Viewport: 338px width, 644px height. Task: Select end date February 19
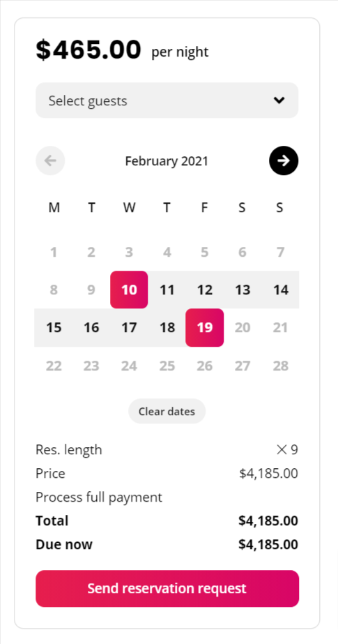pyautogui.click(x=205, y=328)
